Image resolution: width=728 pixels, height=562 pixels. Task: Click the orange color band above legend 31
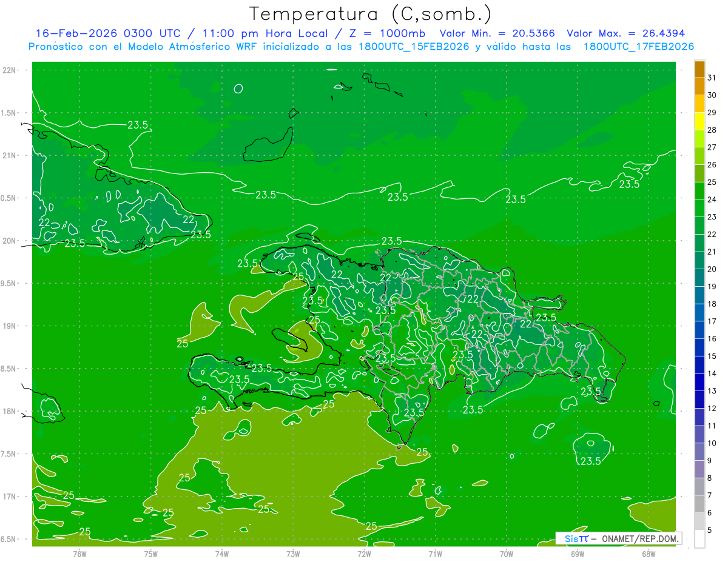[x=699, y=69]
